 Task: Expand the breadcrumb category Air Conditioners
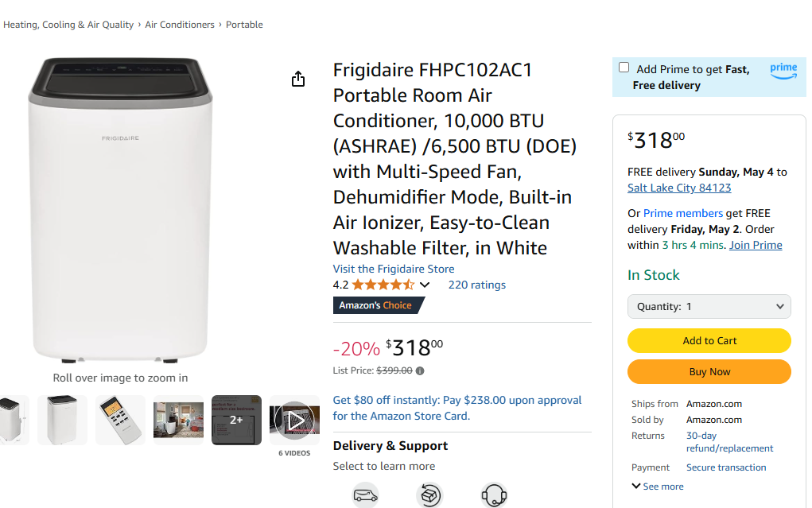180,25
